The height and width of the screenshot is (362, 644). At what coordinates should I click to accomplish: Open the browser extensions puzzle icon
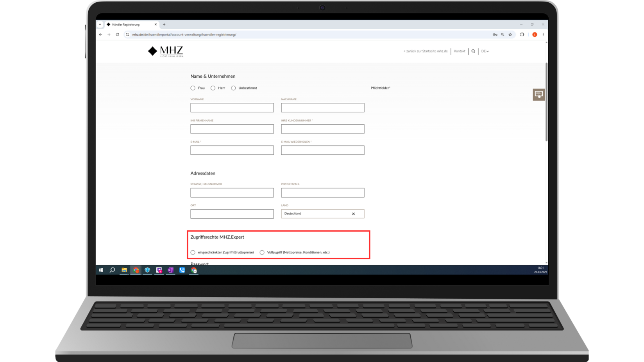tap(522, 35)
